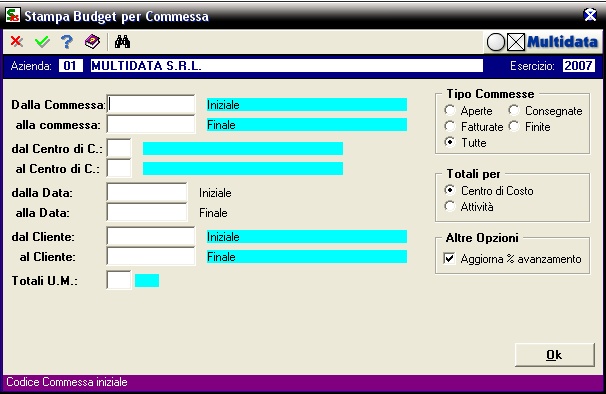Click the dalla Data input field
The height and width of the screenshot is (394, 606).
click(147, 193)
